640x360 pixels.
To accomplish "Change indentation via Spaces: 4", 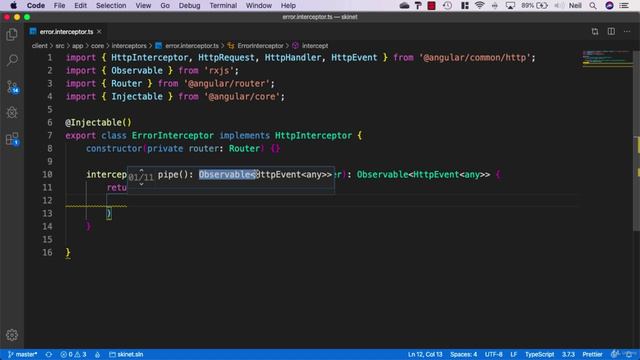I will click(x=464, y=354).
